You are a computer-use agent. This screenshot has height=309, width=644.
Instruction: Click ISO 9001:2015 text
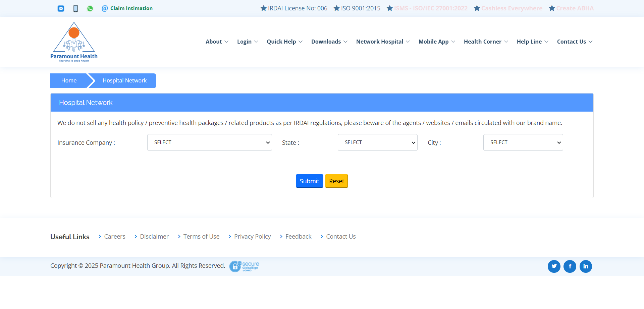coord(361,8)
